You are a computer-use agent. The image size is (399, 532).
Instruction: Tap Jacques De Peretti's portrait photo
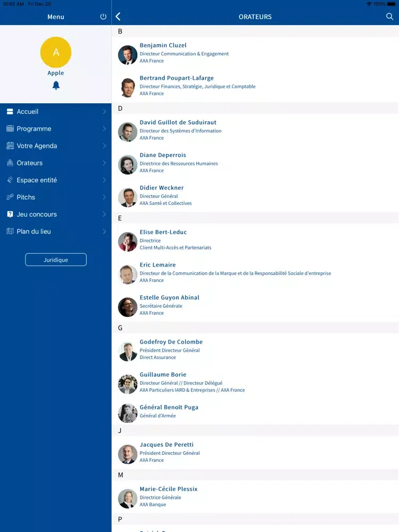128,454
